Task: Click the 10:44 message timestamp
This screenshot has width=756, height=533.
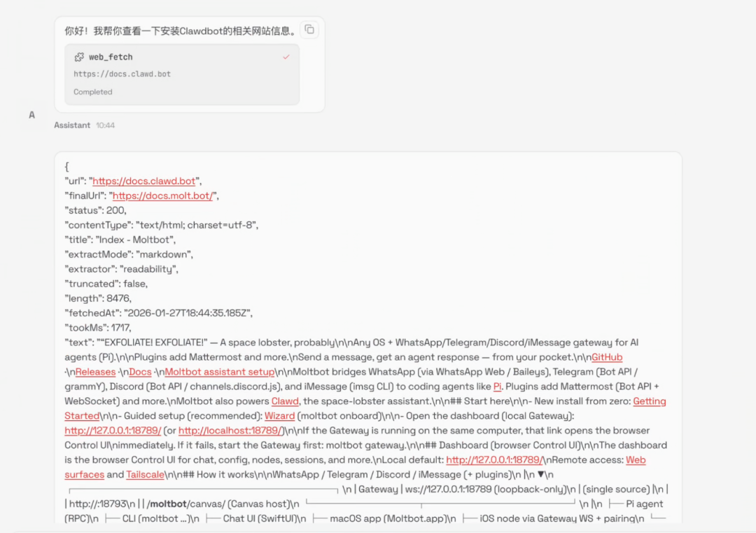Action: [x=105, y=125]
